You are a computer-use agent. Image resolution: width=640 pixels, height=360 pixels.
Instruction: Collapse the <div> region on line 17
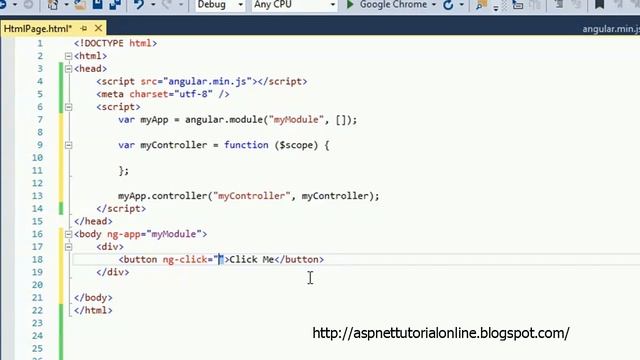click(68, 247)
